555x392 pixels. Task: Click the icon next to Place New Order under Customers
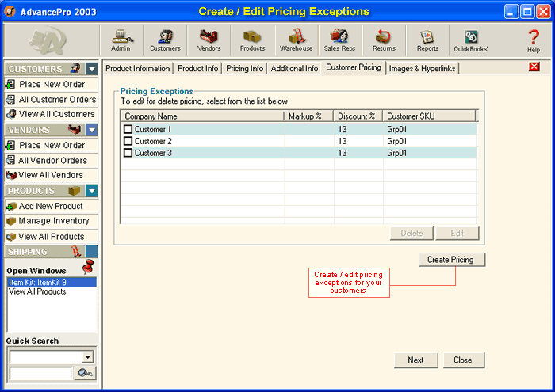click(11, 85)
